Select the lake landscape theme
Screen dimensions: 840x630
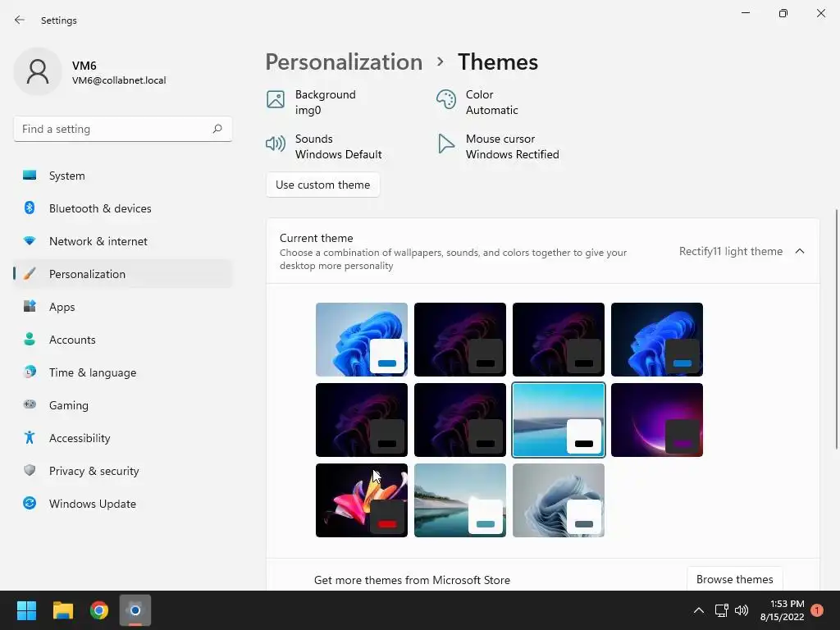(x=459, y=500)
